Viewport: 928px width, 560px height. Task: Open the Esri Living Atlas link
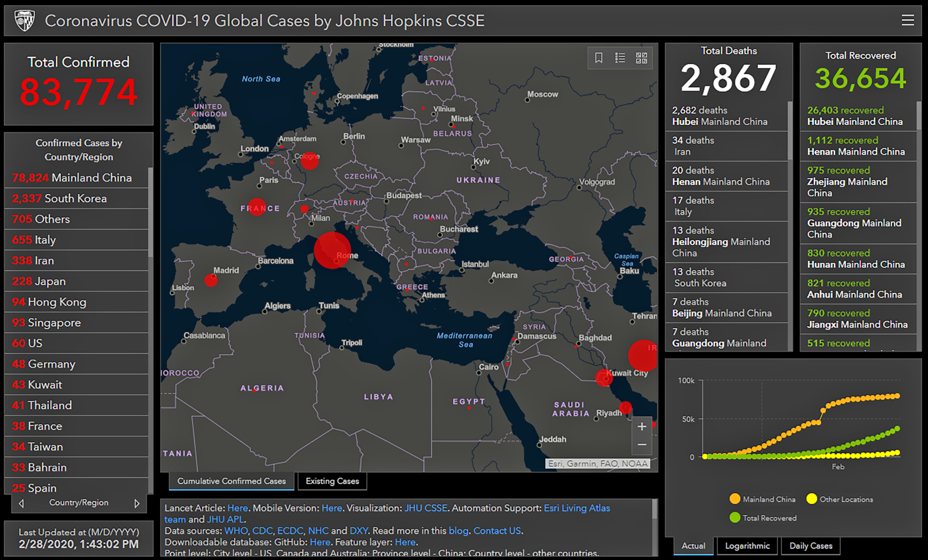(x=576, y=508)
